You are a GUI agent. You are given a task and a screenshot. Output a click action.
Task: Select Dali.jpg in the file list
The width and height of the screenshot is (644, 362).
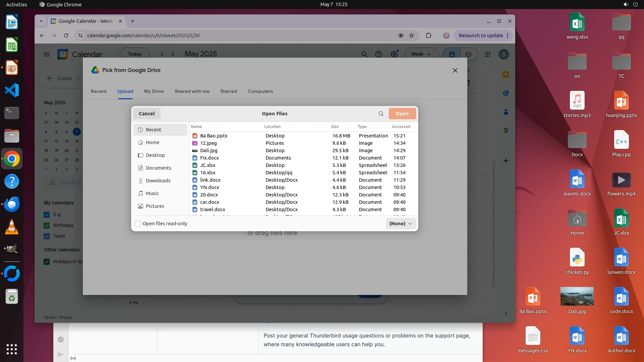[x=209, y=150]
